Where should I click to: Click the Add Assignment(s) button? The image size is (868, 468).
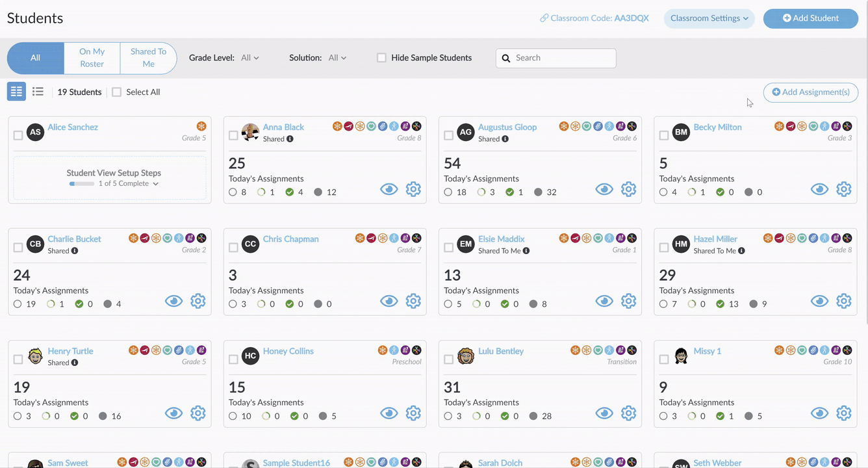(810, 92)
